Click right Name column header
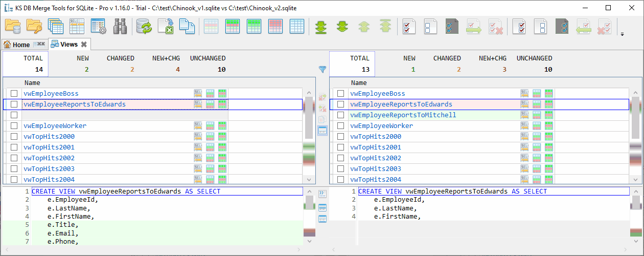644x256 pixels. point(452,82)
